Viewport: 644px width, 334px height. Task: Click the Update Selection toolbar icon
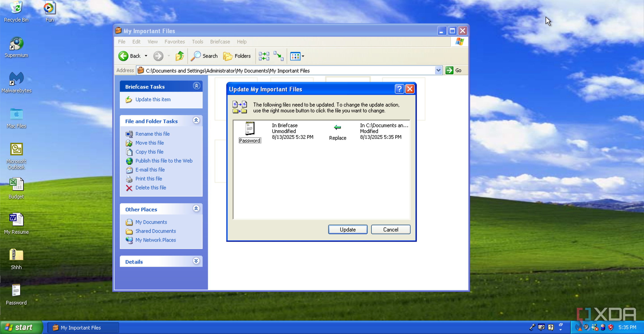278,56
